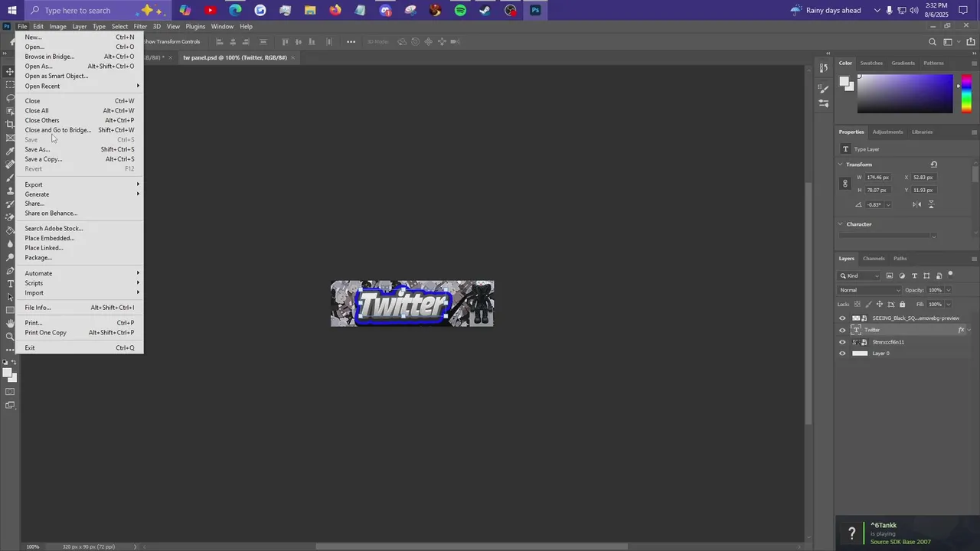Click the color picker field in Color panel
This screenshot has width=980, height=551.
pyautogui.click(x=905, y=93)
